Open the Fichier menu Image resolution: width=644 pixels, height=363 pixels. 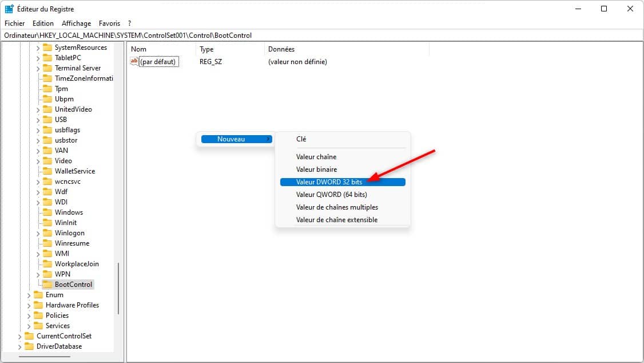pyautogui.click(x=15, y=23)
